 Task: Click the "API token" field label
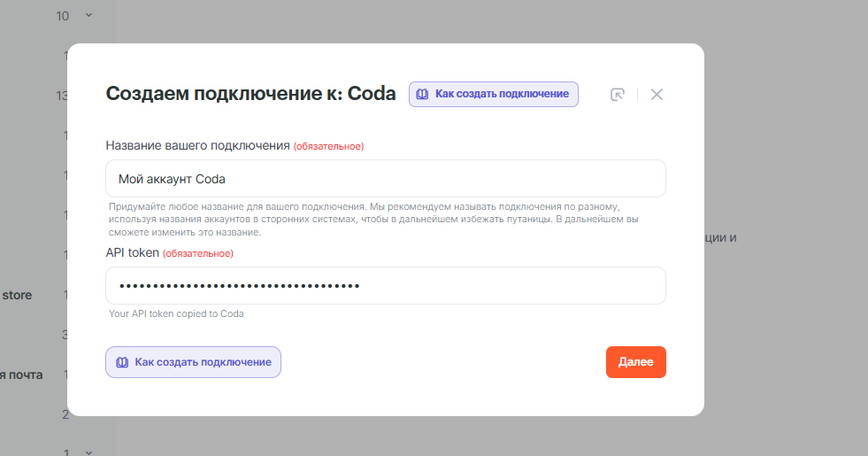133,252
